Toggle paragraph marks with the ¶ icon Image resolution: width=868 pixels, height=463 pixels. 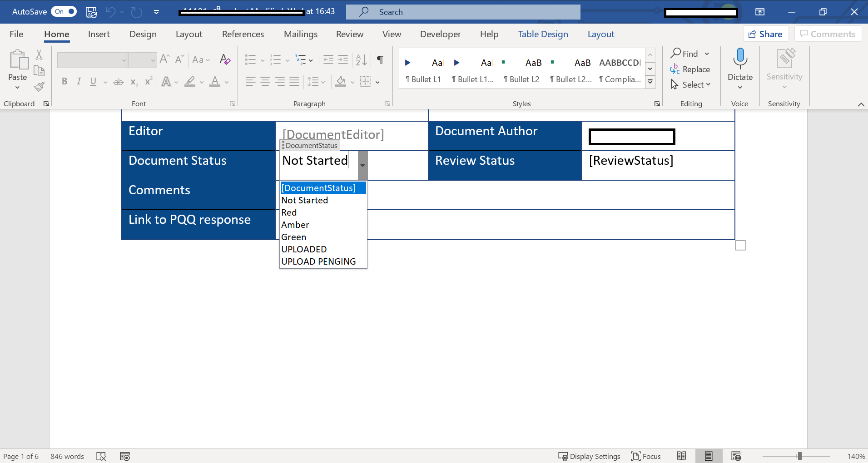click(380, 60)
